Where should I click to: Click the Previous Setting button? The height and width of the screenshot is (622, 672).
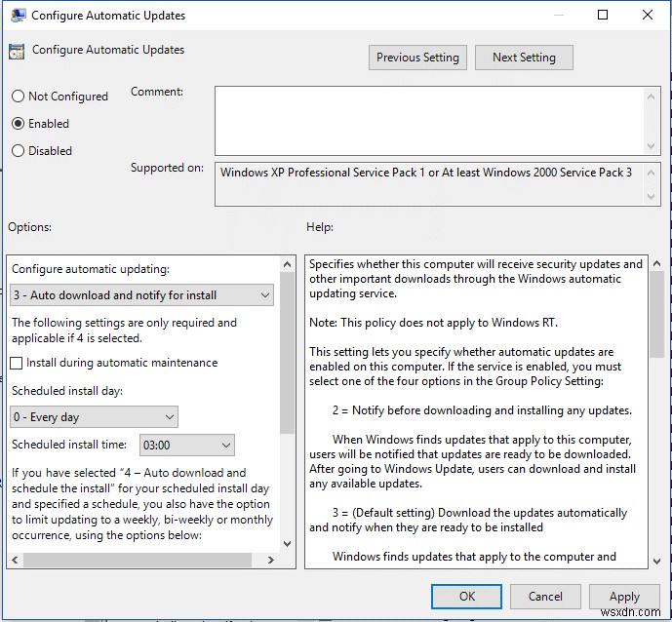click(x=417, y=58)
